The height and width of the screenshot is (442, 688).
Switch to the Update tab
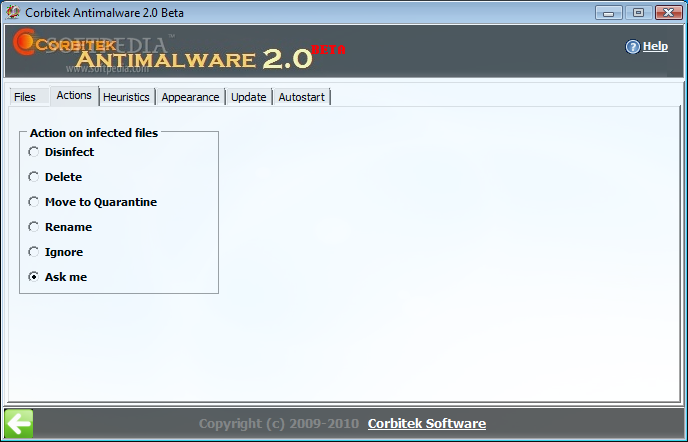click(x=249, y=97)
